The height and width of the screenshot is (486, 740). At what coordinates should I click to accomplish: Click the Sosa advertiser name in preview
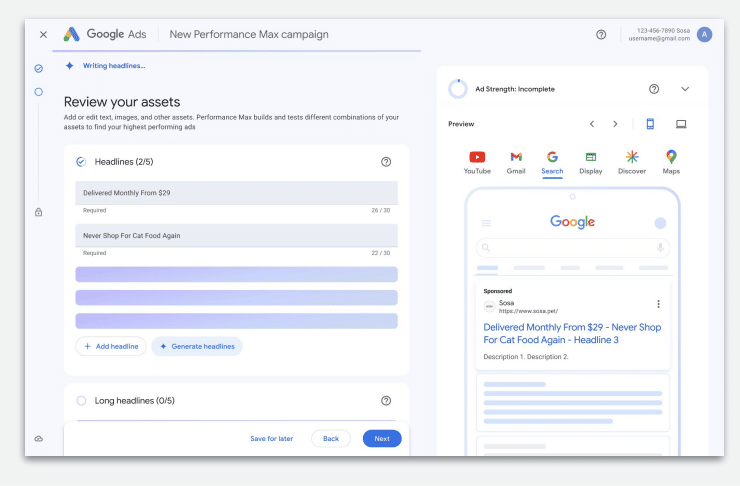coord(506,303)
